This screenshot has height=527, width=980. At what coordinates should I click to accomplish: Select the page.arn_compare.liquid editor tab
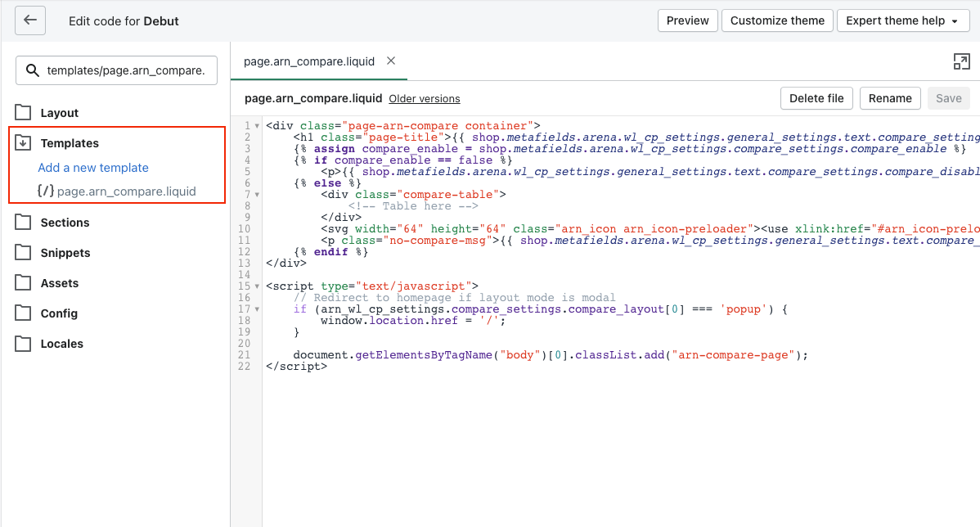(x=308, y=61)
